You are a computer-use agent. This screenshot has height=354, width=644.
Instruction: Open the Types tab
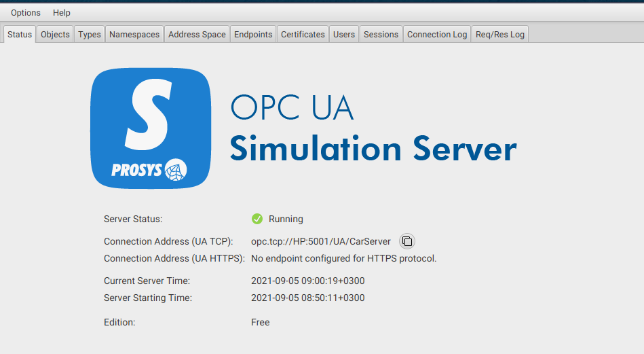(x=90, y=35)
